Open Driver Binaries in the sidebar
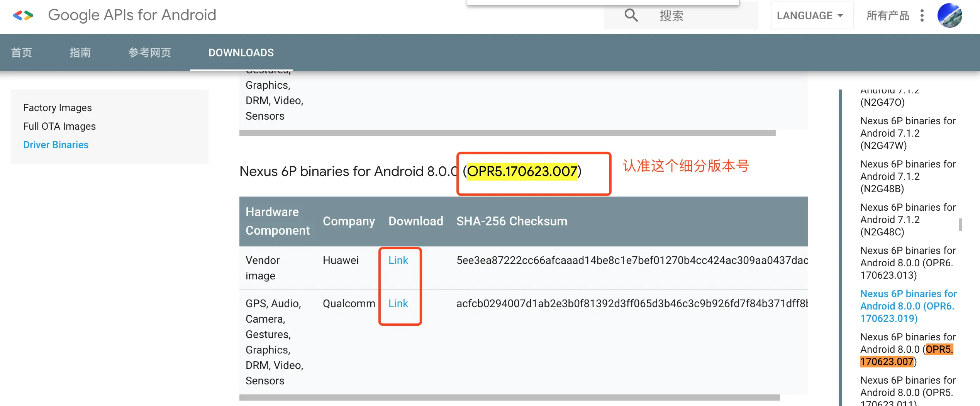 (56, 145)
